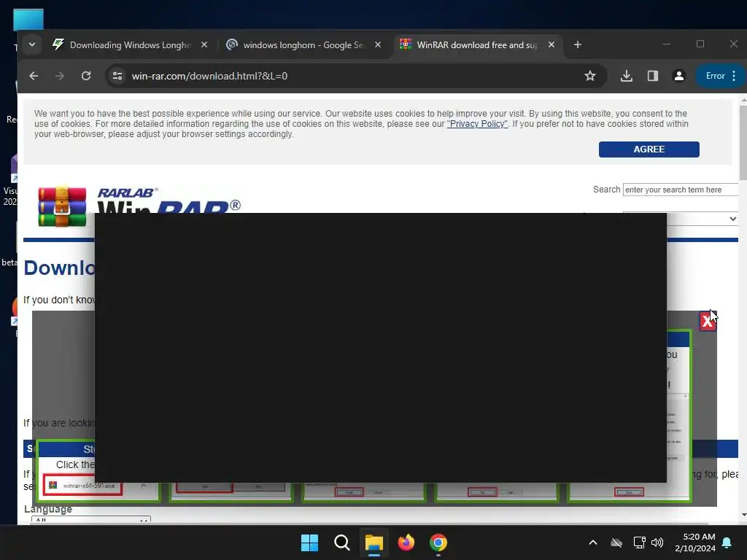Switch to windows longhorn Google Search tab

[303, 44]
